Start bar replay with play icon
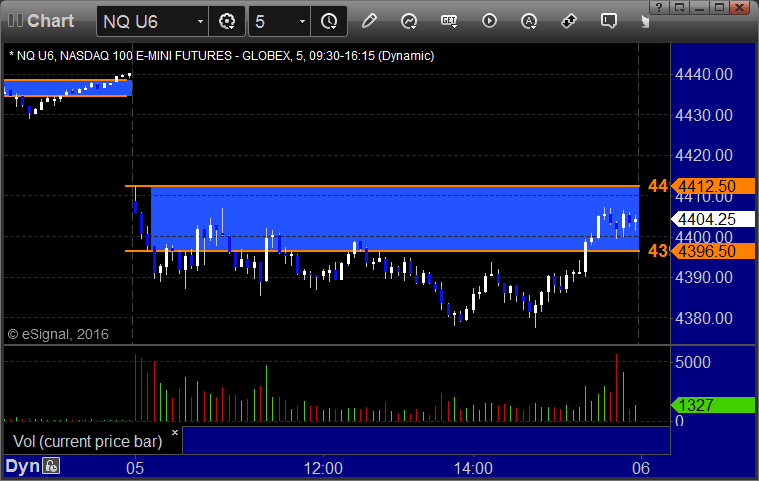Screen dimensions: 759x481 [x=489, y=21]
